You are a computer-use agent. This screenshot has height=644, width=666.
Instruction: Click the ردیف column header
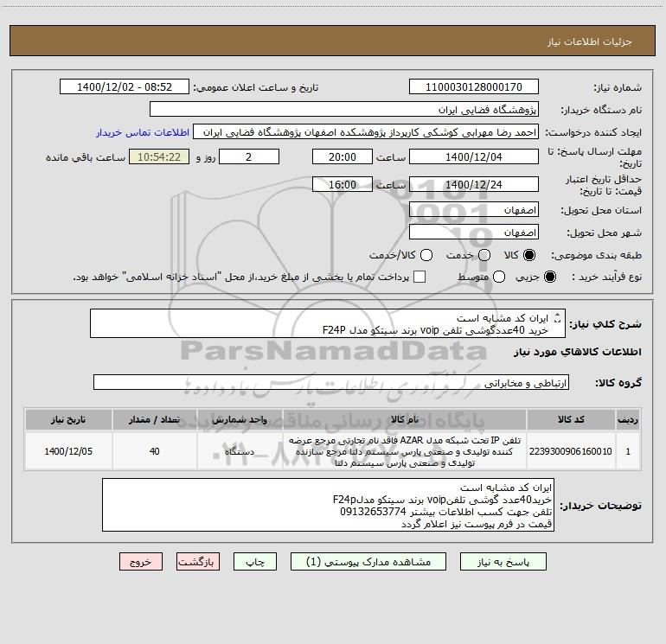[x=628, y=419]
